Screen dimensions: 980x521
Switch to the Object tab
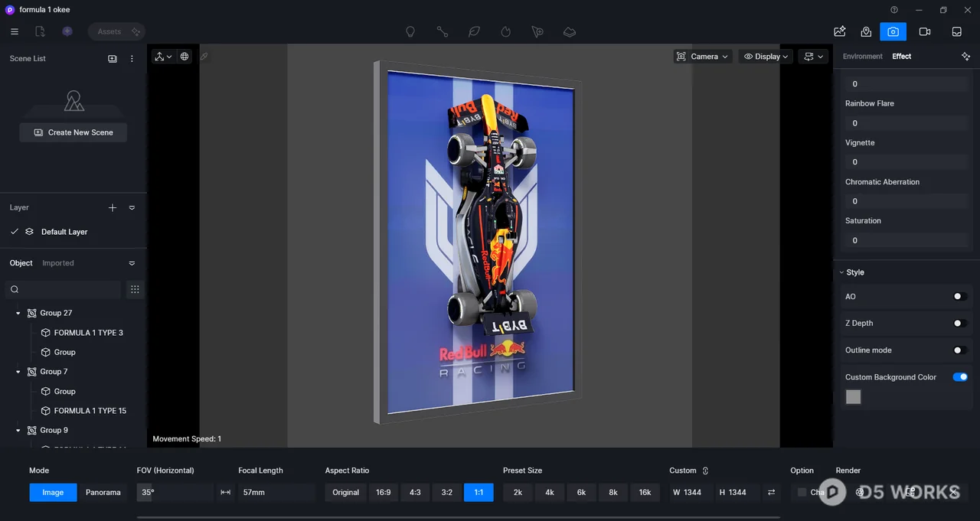click(21, 263)
